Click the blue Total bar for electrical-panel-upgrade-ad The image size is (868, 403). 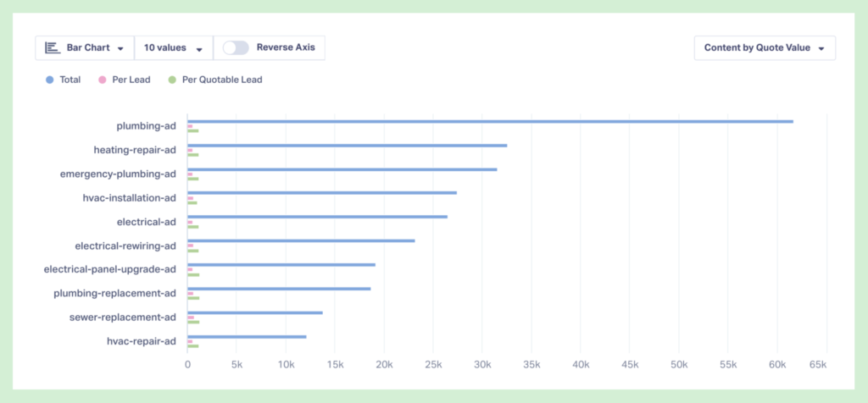pos(281,265)
